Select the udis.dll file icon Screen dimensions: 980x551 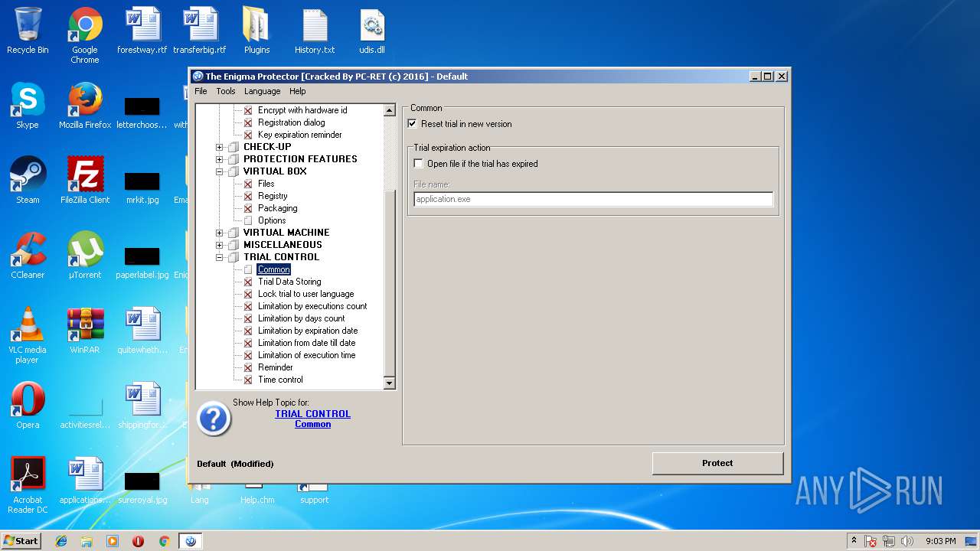372,31
